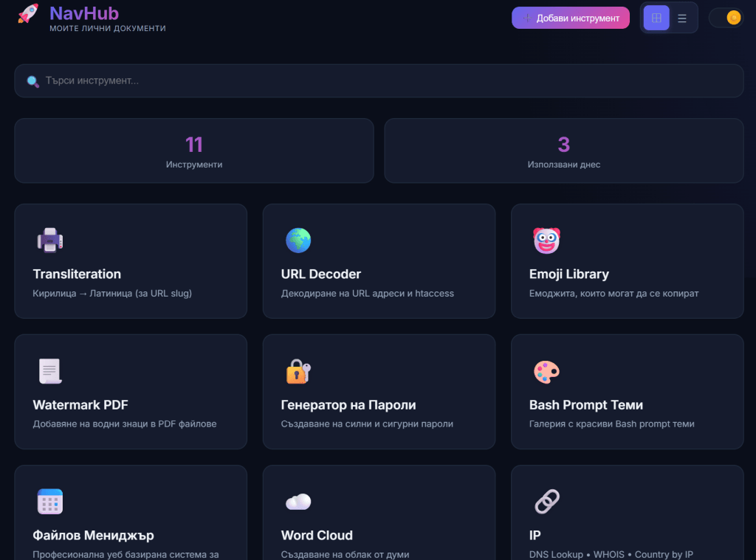Open the Файлов Мениджър title
756x560 pixels.
[x=93, y=536]
